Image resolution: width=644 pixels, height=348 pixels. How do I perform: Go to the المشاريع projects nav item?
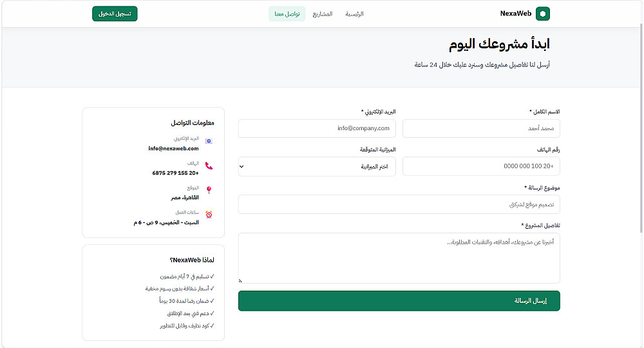[x=323, y=14]
